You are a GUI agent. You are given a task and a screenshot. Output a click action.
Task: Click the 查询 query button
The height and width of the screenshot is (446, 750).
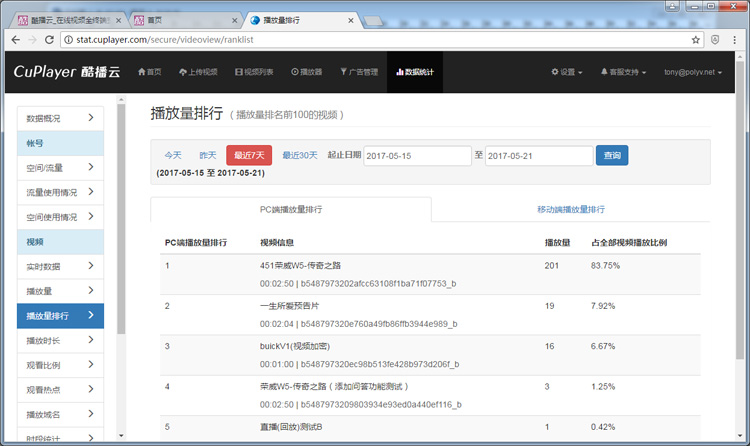(612, 156)
